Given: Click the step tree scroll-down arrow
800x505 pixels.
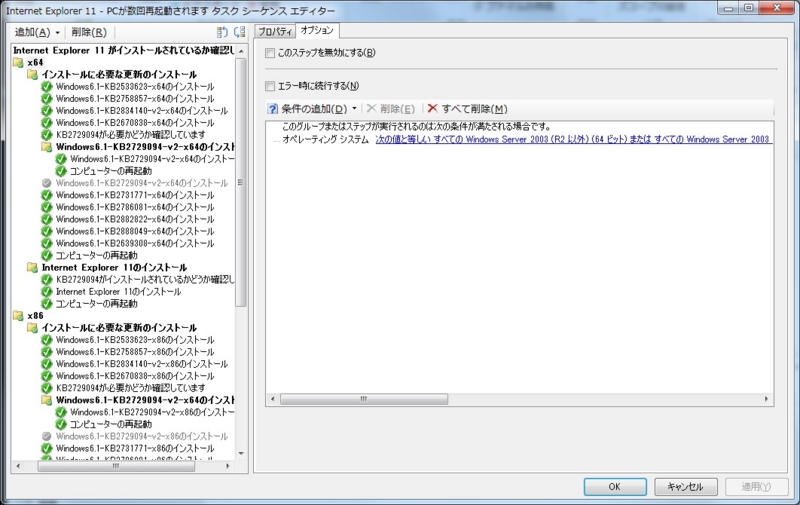Looking at the screenshot, I should click(241, 453).
